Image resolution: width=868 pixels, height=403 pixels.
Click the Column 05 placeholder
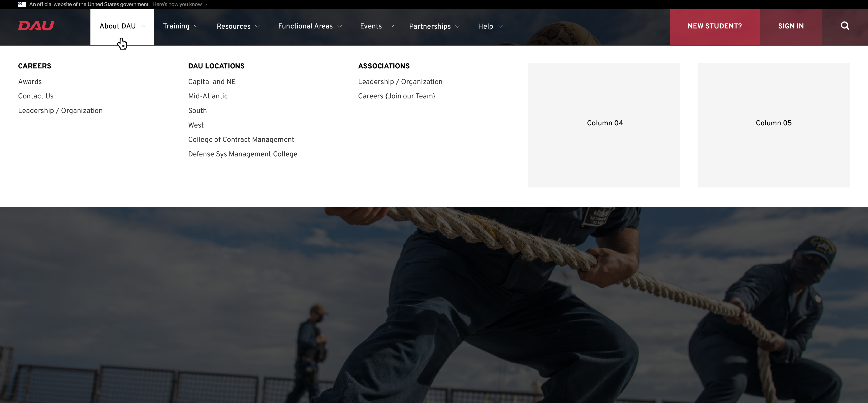click(x=774, y=125)
